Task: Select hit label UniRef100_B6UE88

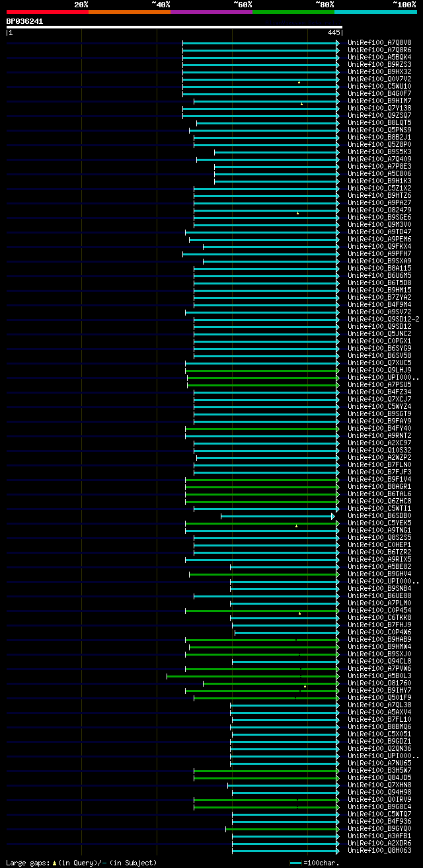Action: coord(379,596)
